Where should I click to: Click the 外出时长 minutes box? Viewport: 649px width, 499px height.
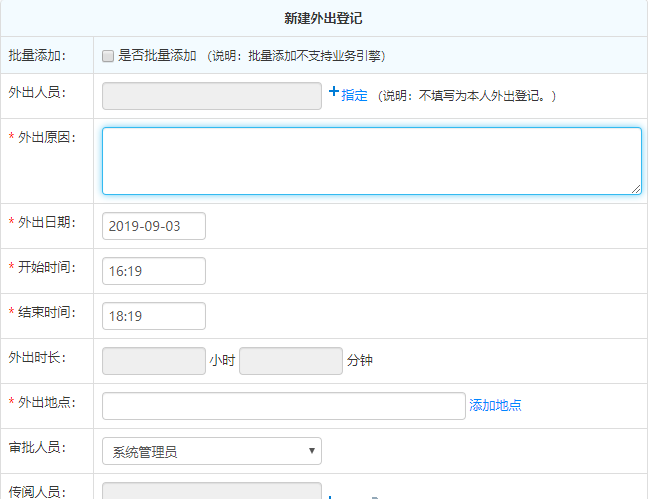tap(291, 361)
